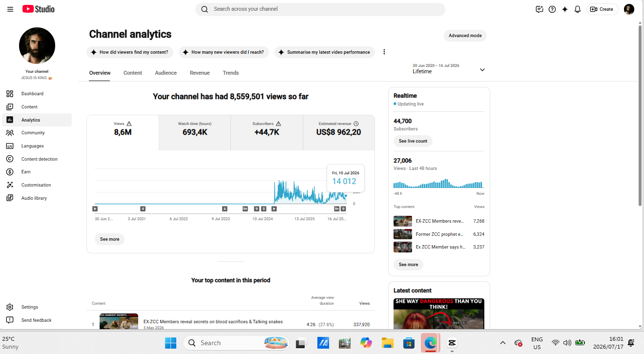The image size is (644, 354).
Task: Click See more in the Realtime card
Action: point(409,265)
